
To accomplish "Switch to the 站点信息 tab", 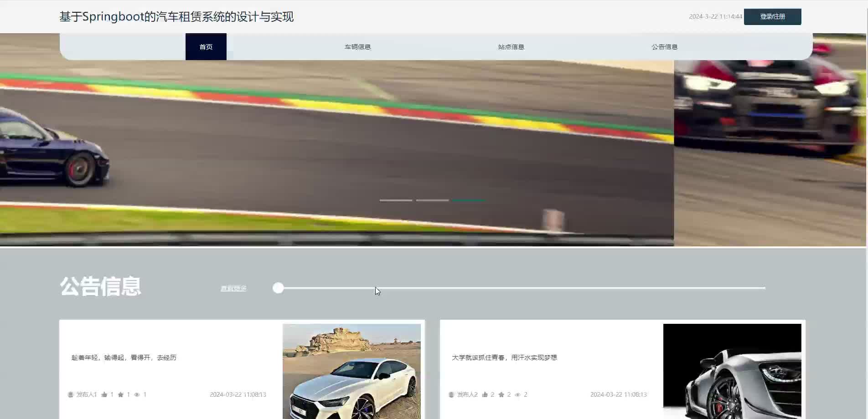I will [511, 46].
